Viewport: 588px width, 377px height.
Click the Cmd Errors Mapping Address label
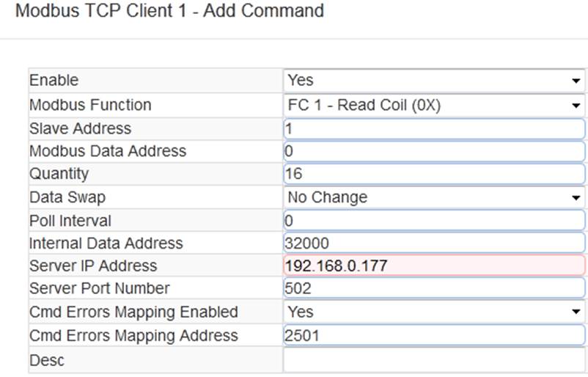[x=134, y=335]
